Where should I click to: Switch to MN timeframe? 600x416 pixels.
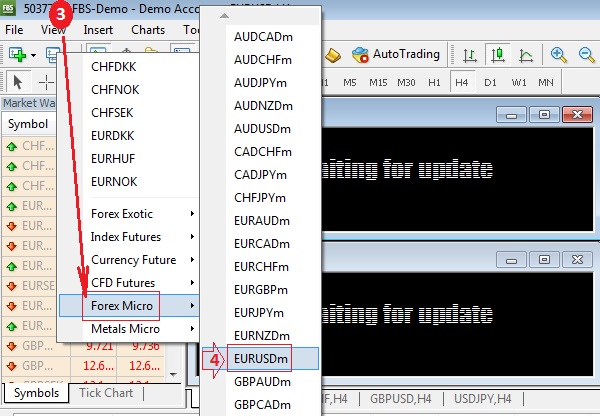point(546,82)
